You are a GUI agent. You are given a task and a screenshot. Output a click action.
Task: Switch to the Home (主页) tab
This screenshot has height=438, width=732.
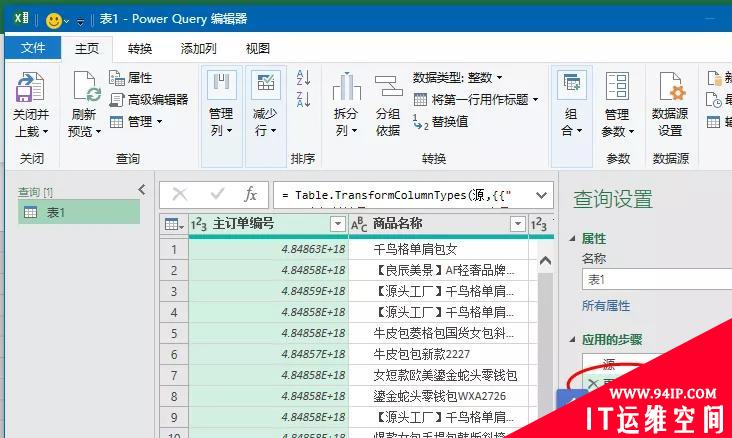pos(87,48)
